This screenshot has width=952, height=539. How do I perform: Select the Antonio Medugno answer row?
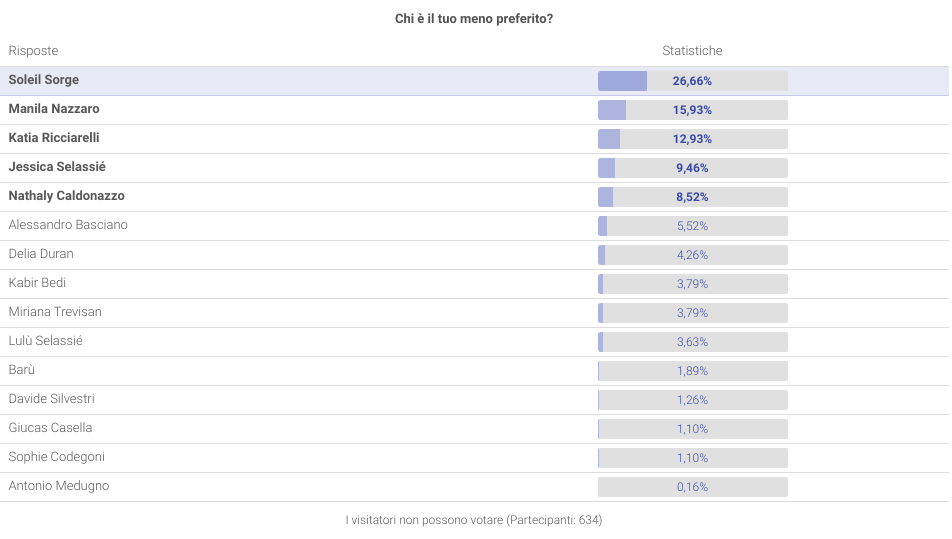pyautogui.click(x=59, y=486)
